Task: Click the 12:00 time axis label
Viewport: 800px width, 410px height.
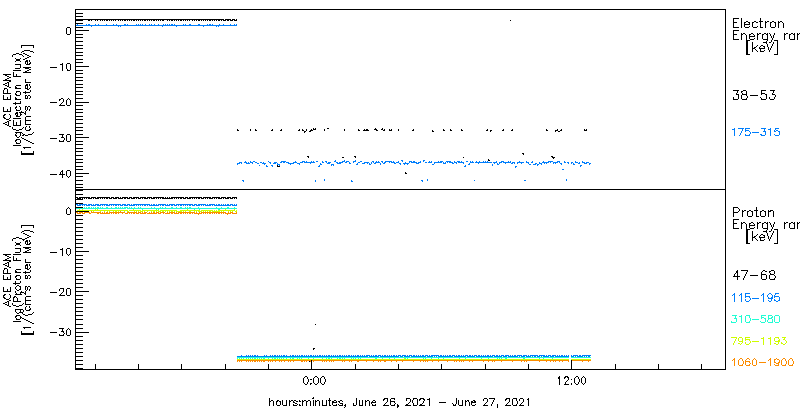Action: point(571,381)
